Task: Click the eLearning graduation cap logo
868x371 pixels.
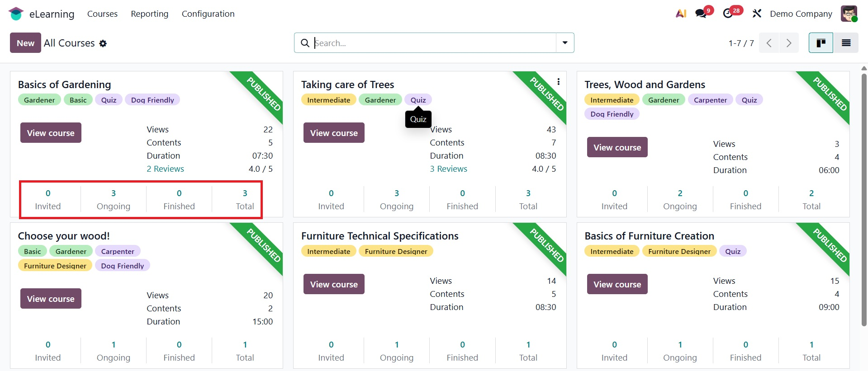Action: (16, 14)
